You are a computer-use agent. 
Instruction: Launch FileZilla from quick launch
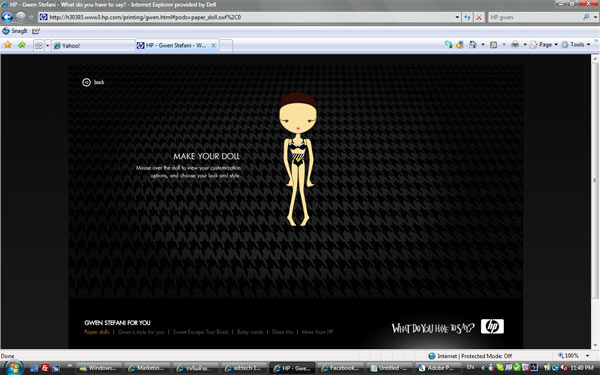pyautogui.click(x=45, y=368)
